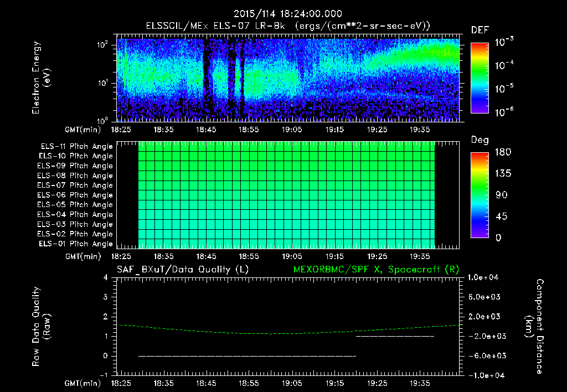The image size is (567, 392).
Task: Click the '1.0e+04' distance tick label
Action: pyautogui.click(x=483, y=277)
